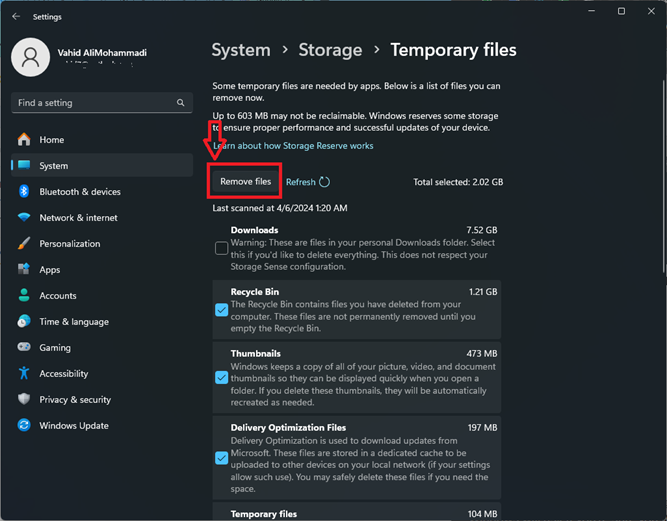Click the System monitor icon

(24, 165)
